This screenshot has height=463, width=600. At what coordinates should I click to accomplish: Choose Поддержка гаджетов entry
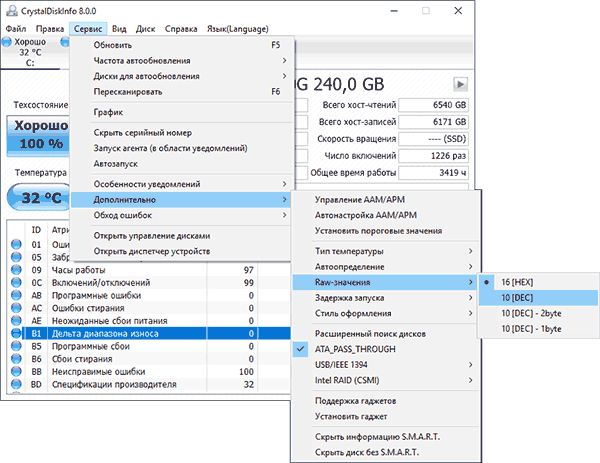click(385, 401)
